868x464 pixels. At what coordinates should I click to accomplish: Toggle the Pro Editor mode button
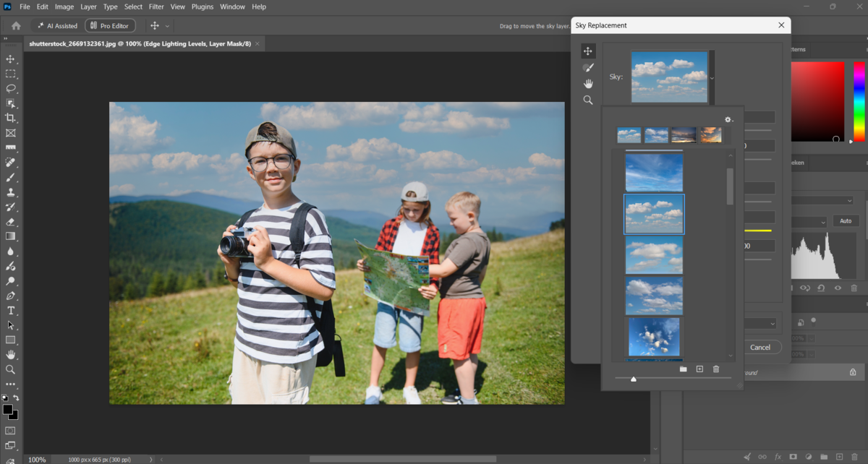pyautogui.click(x=111, y=26)
